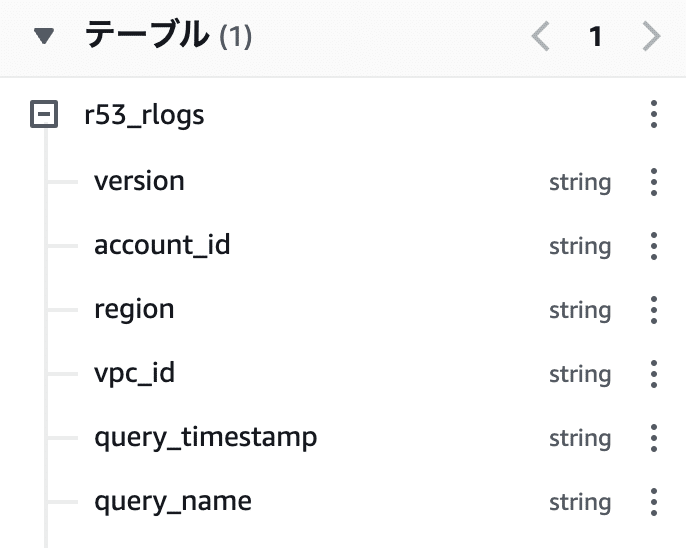This screenshot has width=686, height=548.
Task: Select the vpc_id column
Action: point(134,373)
